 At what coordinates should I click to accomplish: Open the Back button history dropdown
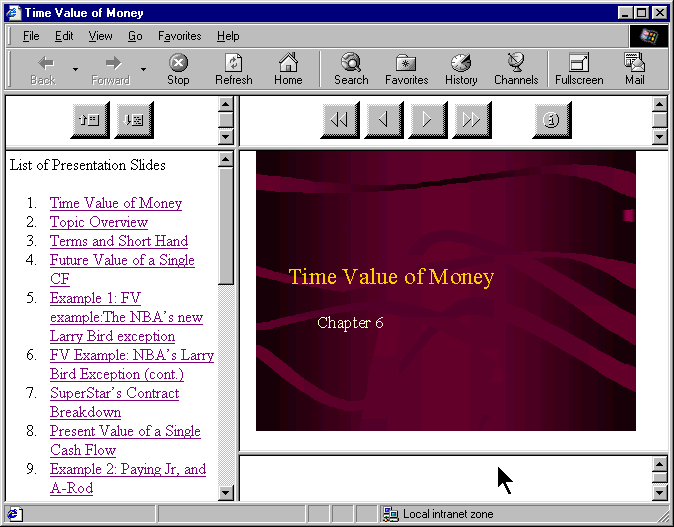75,69
